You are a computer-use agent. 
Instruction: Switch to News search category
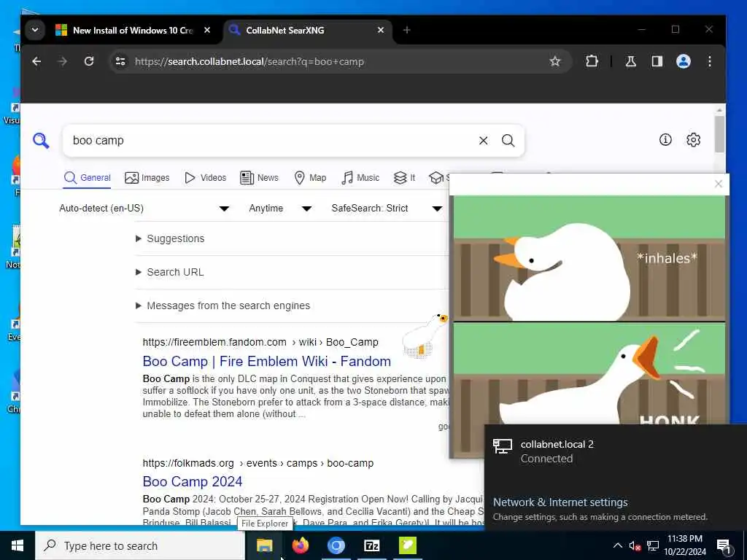tap(259, 178)
